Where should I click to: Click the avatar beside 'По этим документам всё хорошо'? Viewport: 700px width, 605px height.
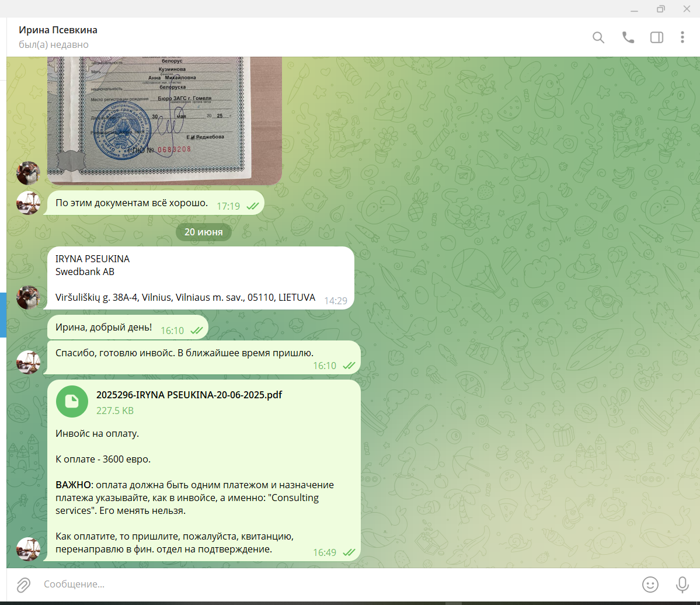click(28, 203)
